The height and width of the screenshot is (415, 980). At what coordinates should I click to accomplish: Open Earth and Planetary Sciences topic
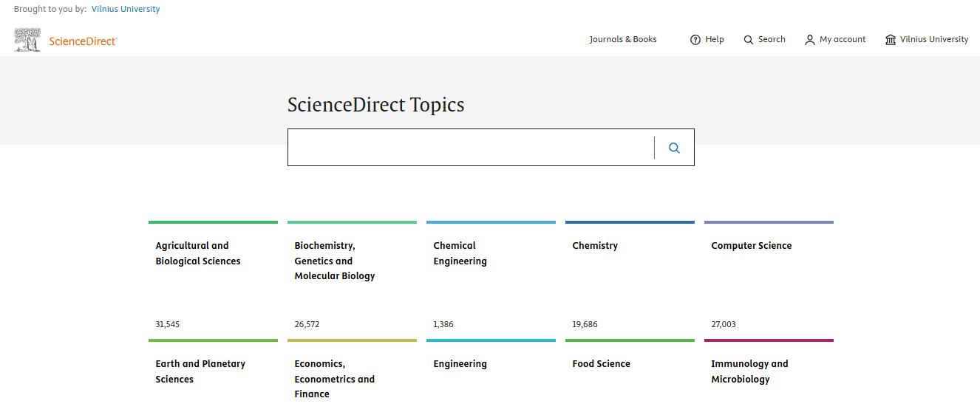coord(200,371)
